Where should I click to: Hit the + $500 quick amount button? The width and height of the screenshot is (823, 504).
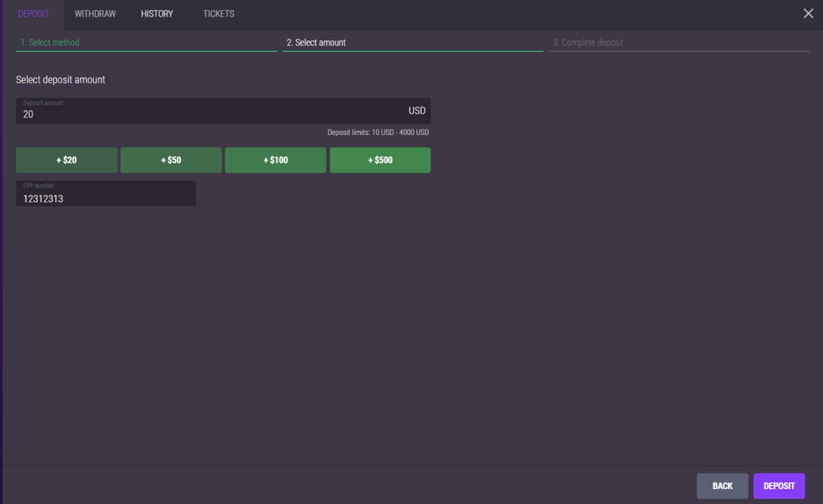pos(380,160)
